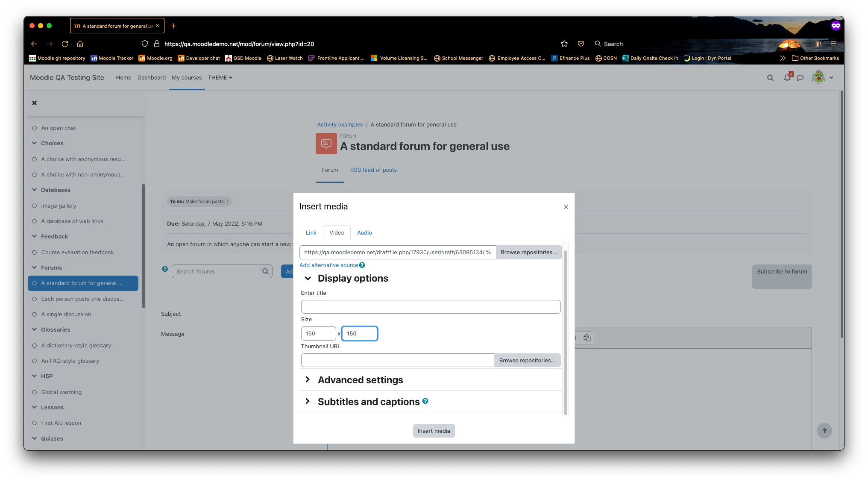Click Browse repositories for Thumbnail URL
This screenshot has width=868, height=482.
click(527, 361)
